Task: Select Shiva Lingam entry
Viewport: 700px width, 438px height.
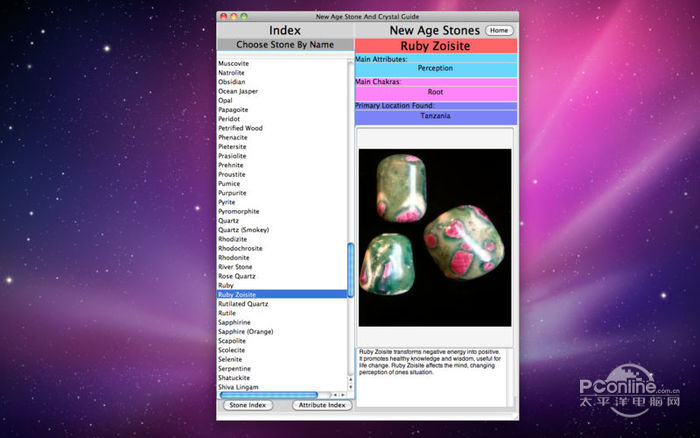Action: (238, 387)
